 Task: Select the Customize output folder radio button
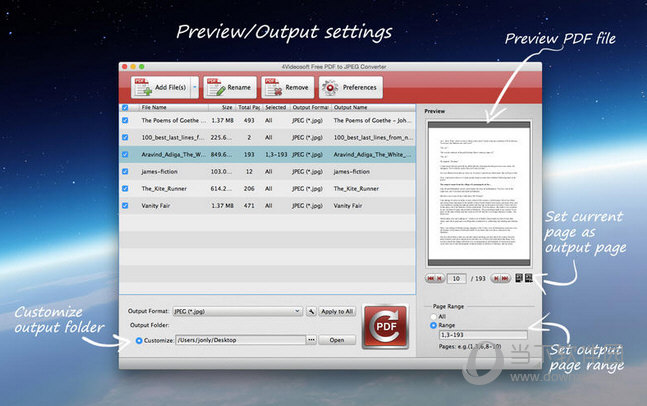tap(139, 340)
